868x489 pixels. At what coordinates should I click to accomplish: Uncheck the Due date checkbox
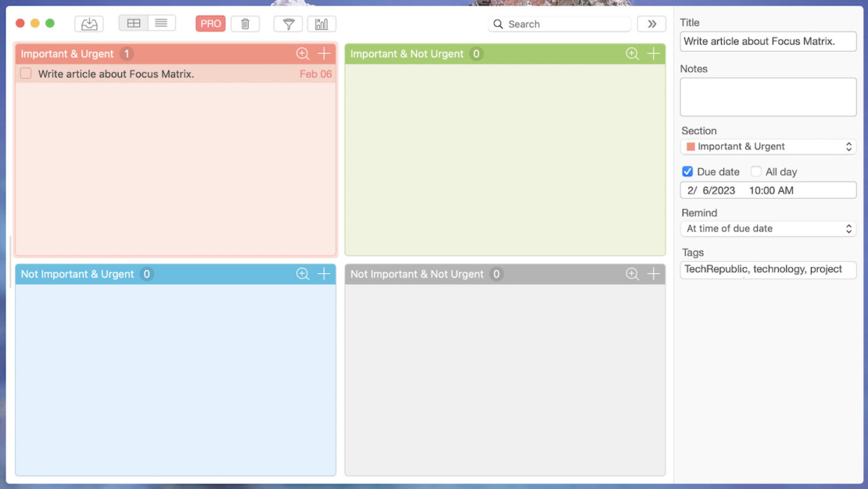pyautogui.click(x=687, y=171)
